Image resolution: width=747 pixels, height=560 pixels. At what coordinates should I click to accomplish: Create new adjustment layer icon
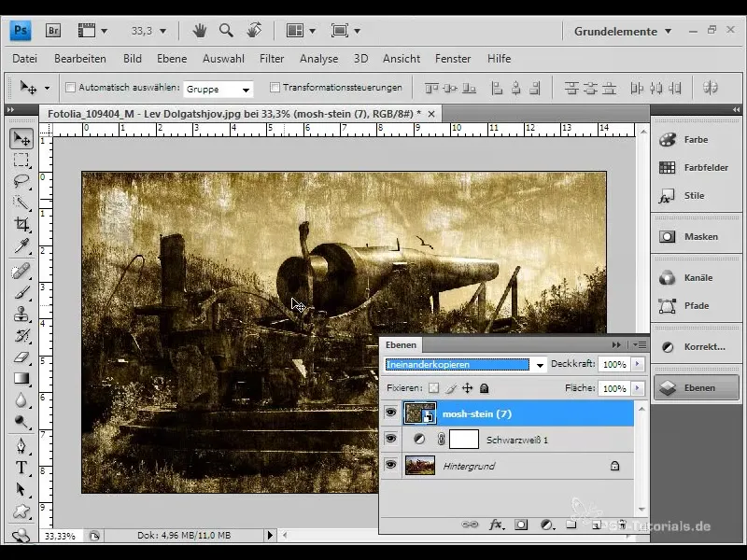click(x=547, y=525)
